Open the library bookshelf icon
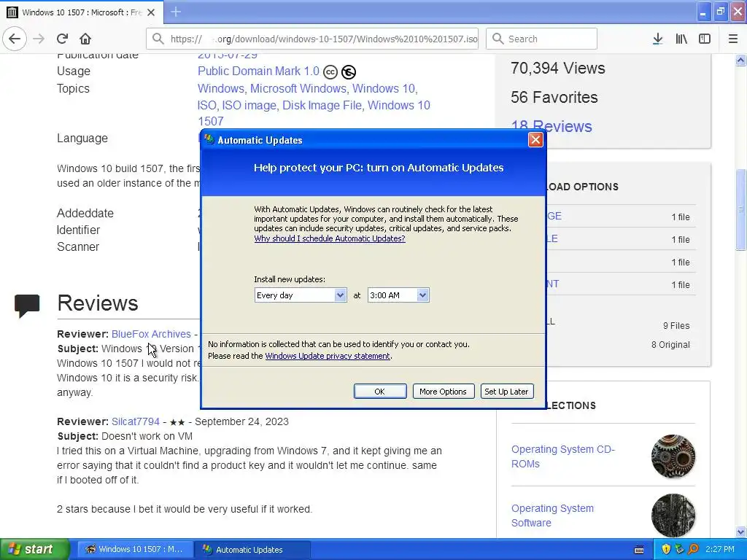Viewport: 747px width, 560px height. 681,39
